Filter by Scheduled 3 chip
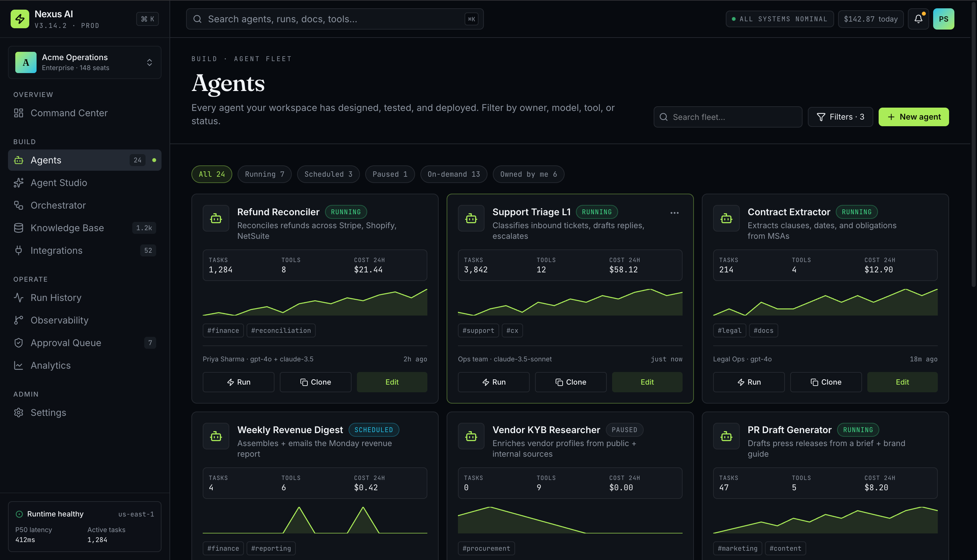 328,174
